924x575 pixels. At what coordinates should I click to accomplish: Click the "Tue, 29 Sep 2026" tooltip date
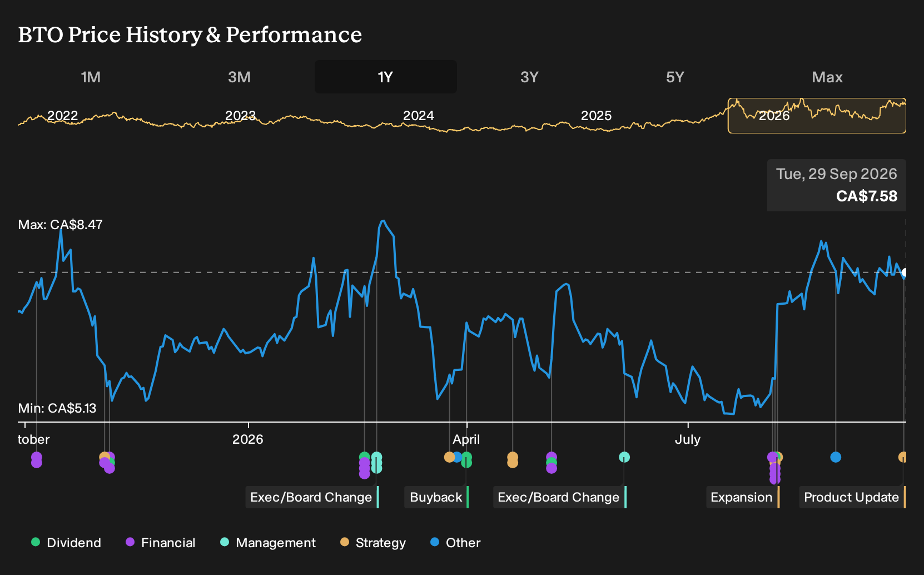(836, 174)
